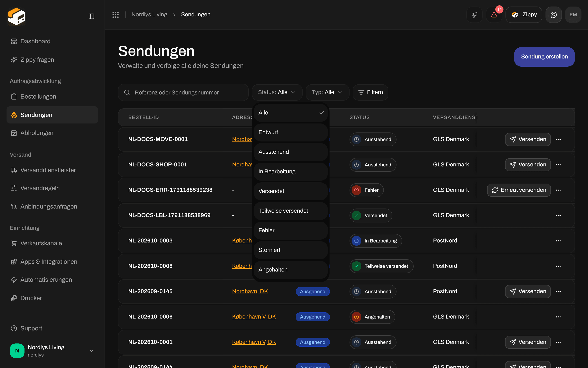This screenshot has height=368, width=588.
Task: Expand the Nordlys Living account switcher
Action: pyautogui.click(x=52, y=351)
